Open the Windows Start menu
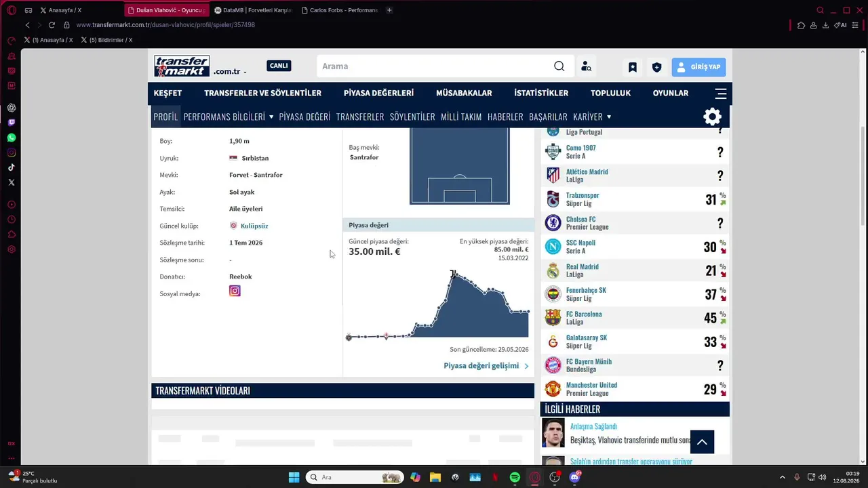The image size is (868, 488). click(x=294, y=477)
